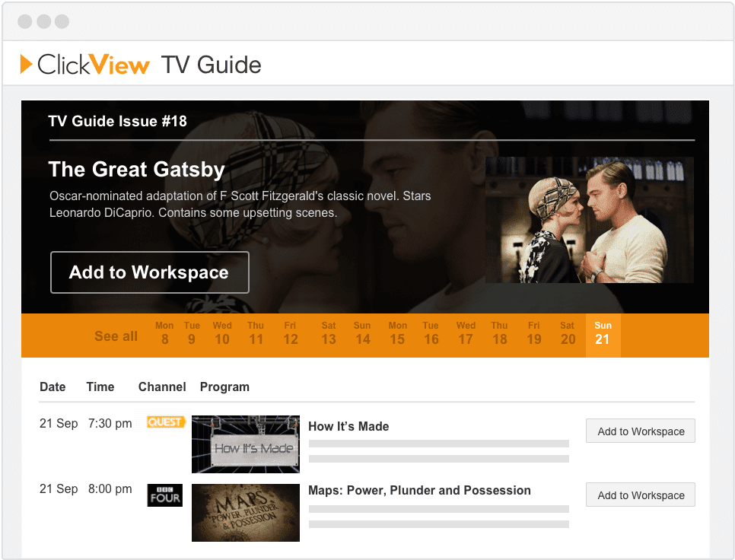This screenshot has height=560, width=735.
Task: Click TV Guide Issue #18 heading
Action: point(118,122)
